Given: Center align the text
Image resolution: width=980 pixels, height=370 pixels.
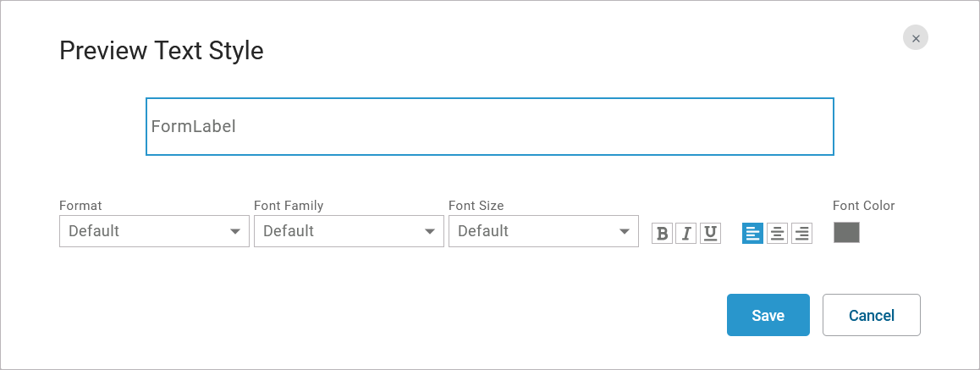Looking at the screenshot, I should pos(777,233).
